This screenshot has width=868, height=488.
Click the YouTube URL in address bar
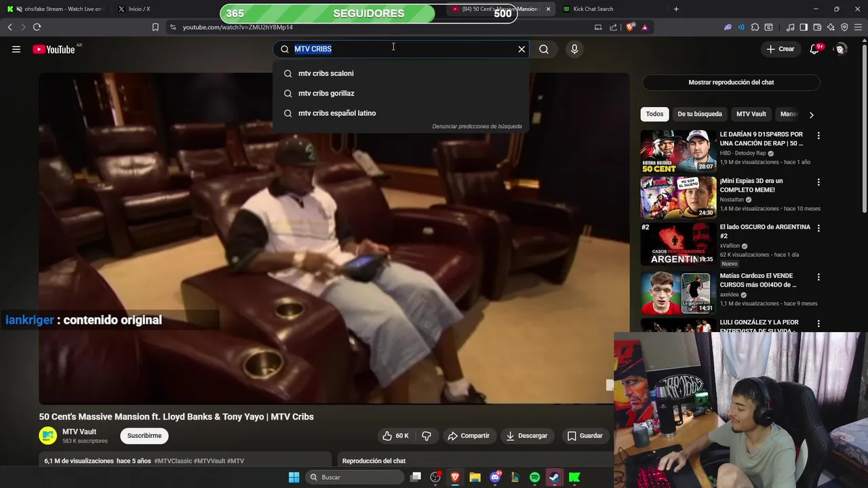(x=237, y=27)
